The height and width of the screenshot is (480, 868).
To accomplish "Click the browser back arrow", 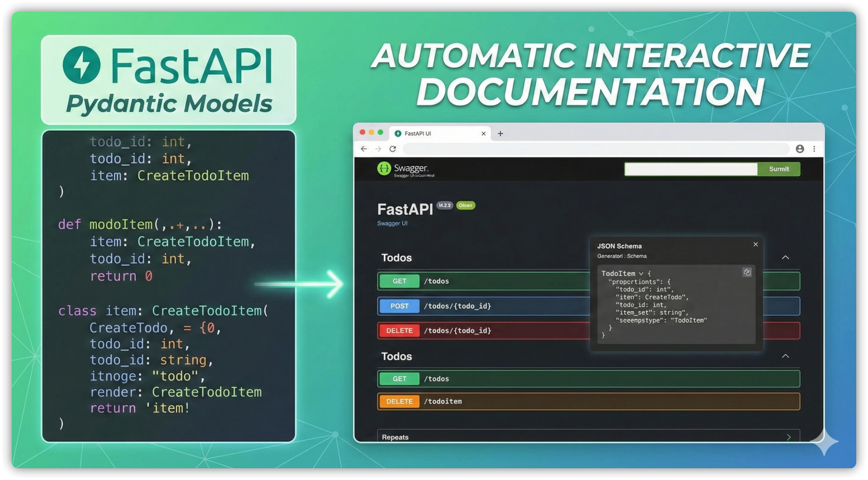I will 364,149.
